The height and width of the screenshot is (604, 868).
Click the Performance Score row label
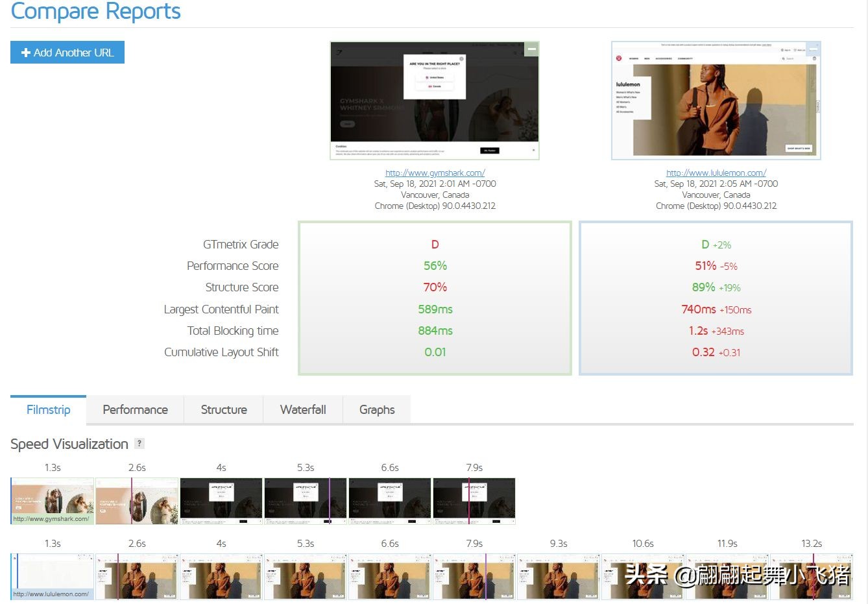tap(232, 266)
